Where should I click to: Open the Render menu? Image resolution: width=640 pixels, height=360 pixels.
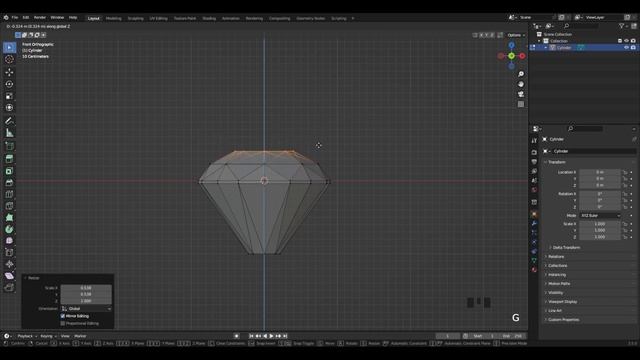(40, 18)
